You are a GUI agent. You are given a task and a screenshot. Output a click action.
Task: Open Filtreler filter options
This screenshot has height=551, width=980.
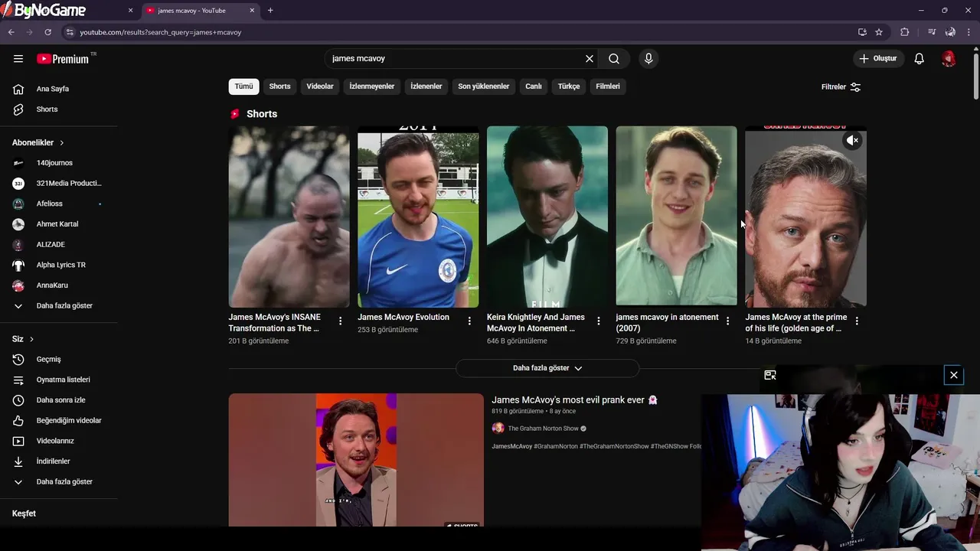tap(841, 87)
